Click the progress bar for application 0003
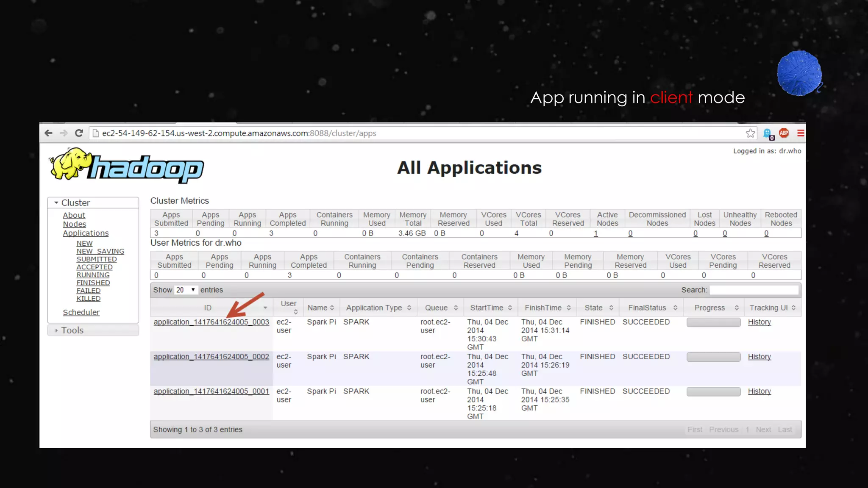 [713, 322]
